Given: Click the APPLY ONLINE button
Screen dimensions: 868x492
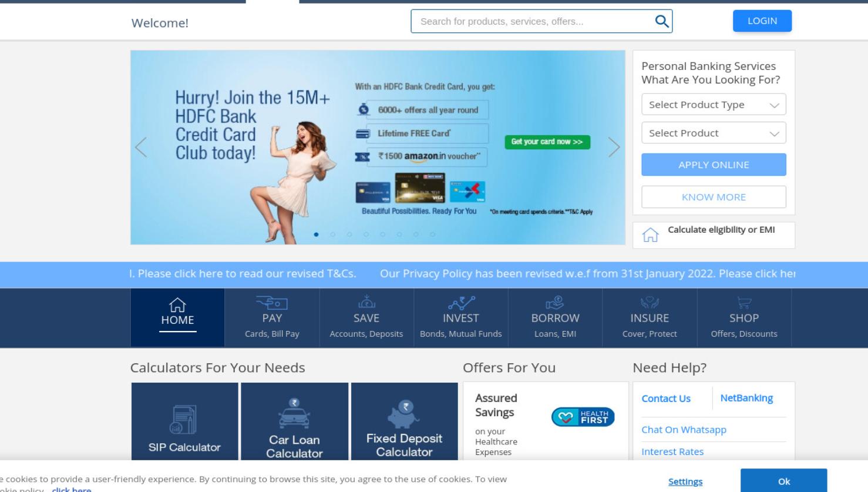Looking at the screenshot, I should 714,165.
